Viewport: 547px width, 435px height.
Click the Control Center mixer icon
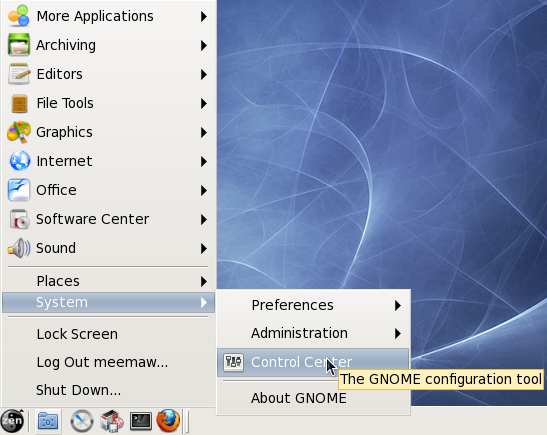click(x=233, y=362)
